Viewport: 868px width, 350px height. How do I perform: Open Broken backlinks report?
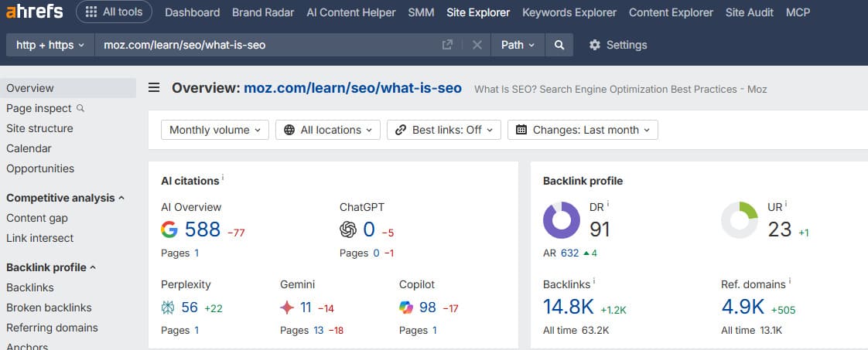coord(49,308)
